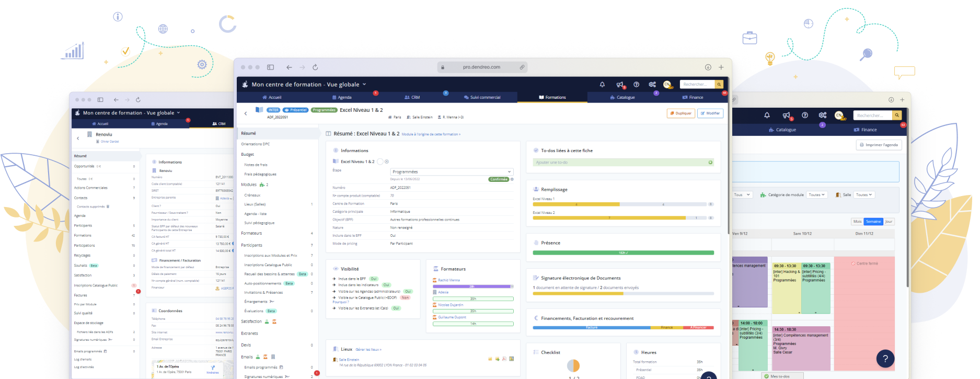The width and height of the screenshot is (980, 379).
Task: Reload page in left browser window
Action: point(138,99)
